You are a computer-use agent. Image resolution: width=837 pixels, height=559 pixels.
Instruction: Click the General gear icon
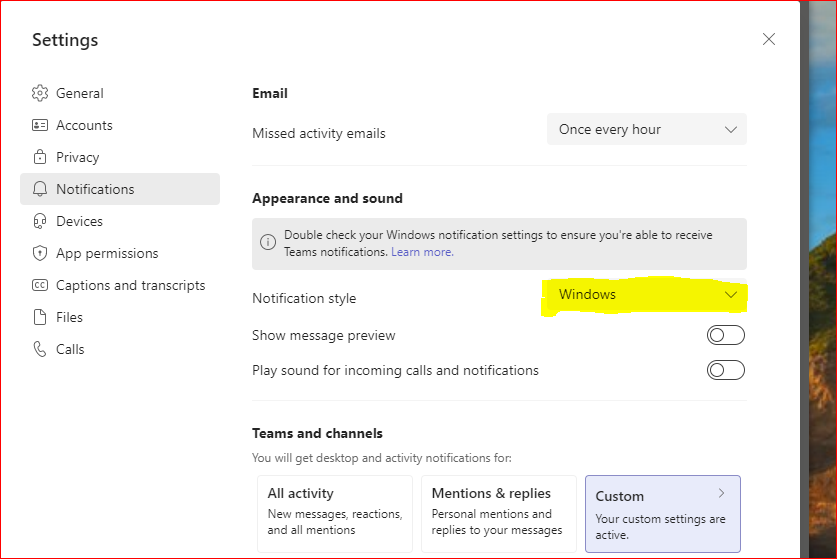(x=40, y=93)
